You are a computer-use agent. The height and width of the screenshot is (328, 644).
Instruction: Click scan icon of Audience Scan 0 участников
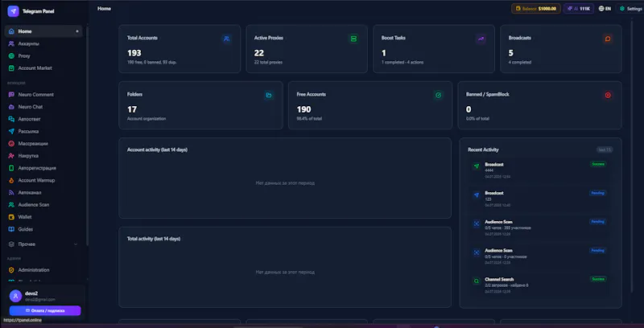tap(477, 252)
